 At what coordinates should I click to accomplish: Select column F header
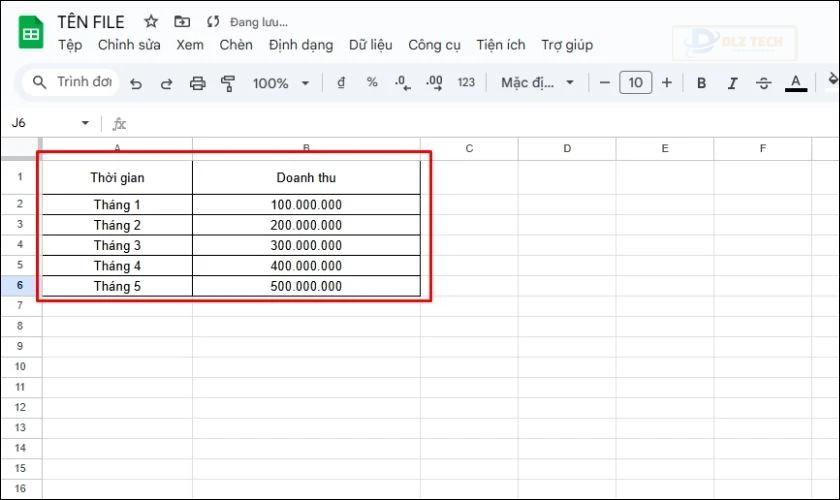click(x=763, y=148)
